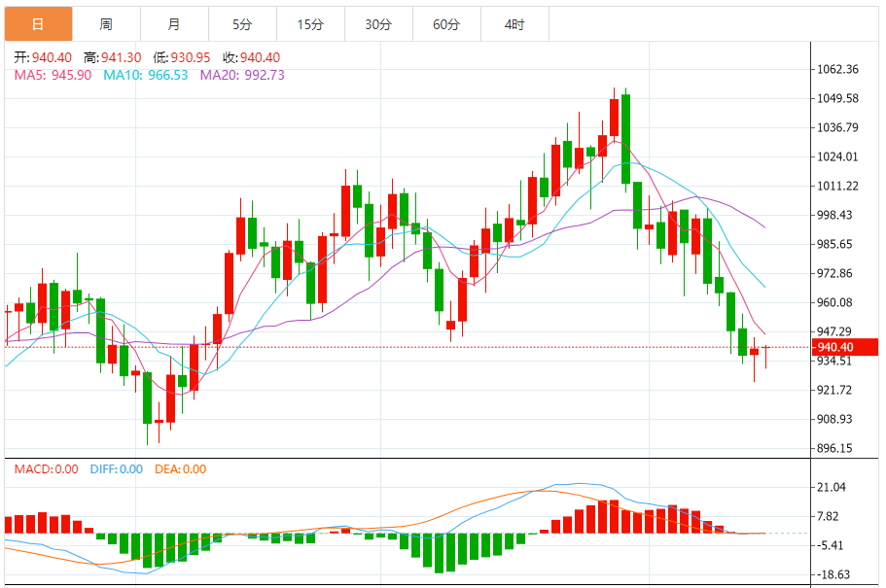The height and width of the screenshot is (588, 886).
Task: Click the 1036.79 price axis label
Action: pos(837,127)
